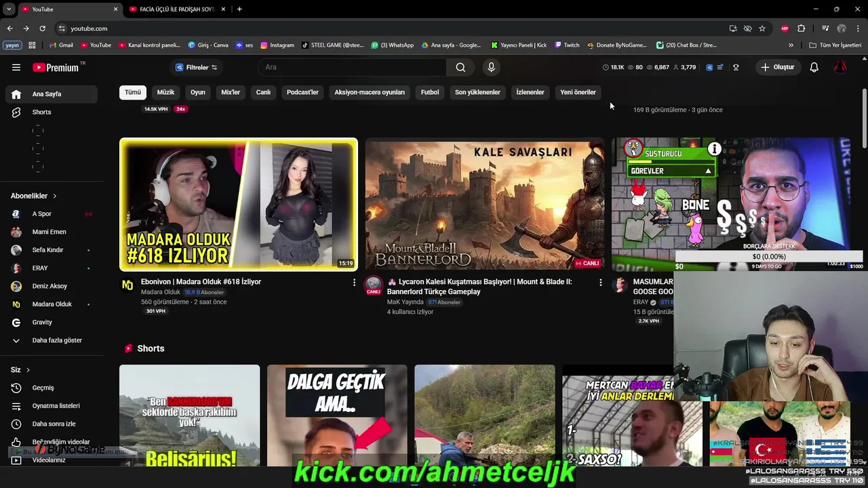The image size is (868, 488).
Task: Go back in the browser
Action: (9, 28)
